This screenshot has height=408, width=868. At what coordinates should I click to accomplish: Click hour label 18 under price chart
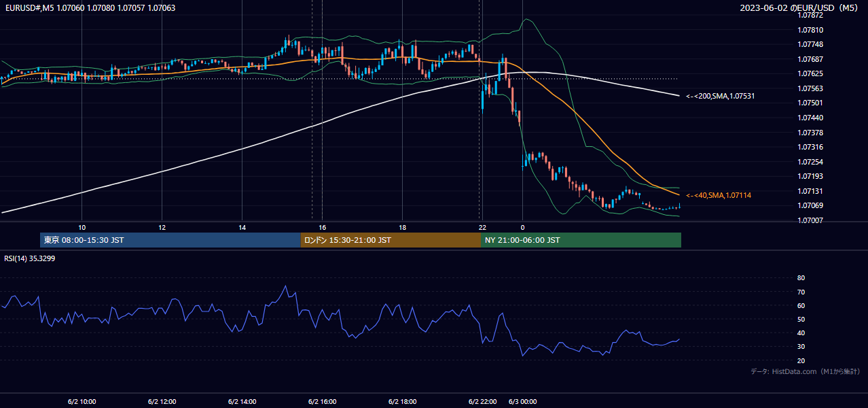pyautogui.click(x=402, y=227)
